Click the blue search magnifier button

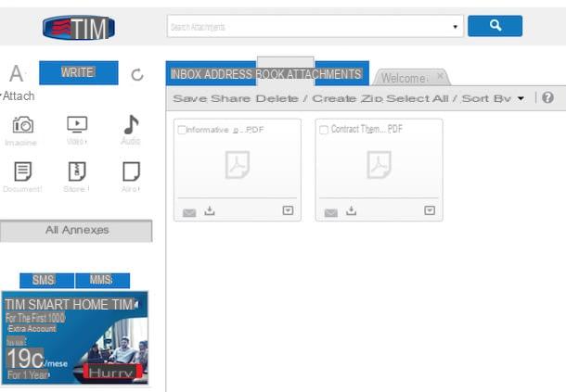[495, 26]
